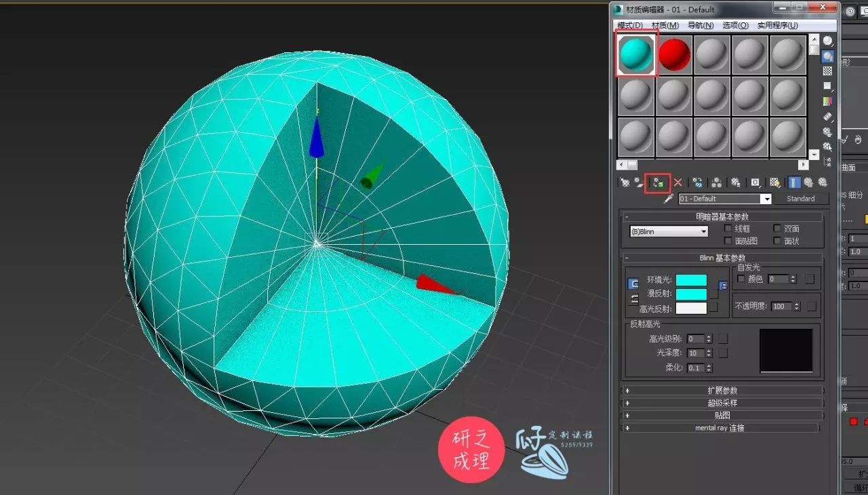Click sample slots scroll right arrow
Screen dimensions: 868x495
pyautogui.click(x=804, y=165)
